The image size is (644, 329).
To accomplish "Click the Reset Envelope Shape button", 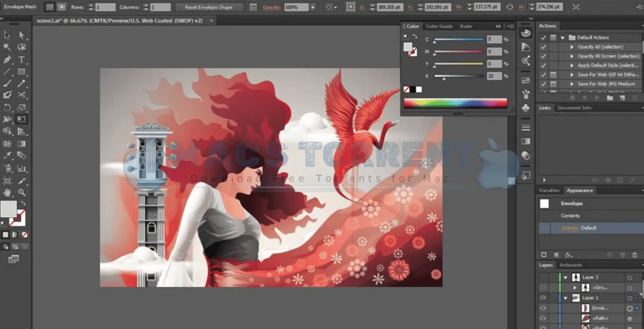I will pos(209,7).
